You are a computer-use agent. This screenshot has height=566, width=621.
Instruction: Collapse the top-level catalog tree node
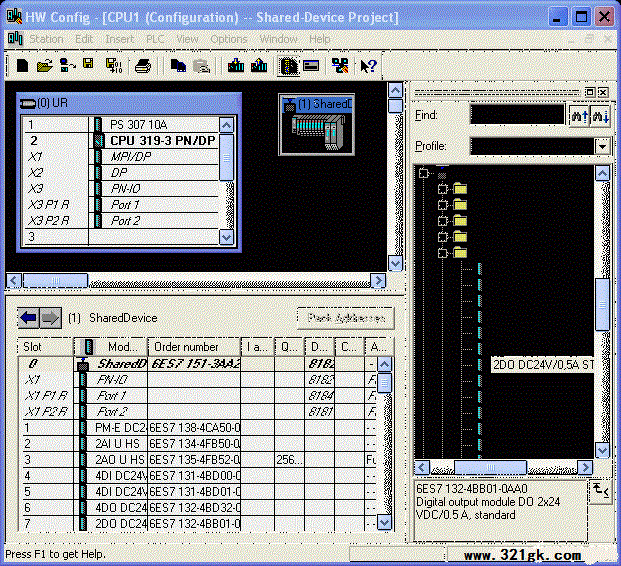coord(424,173)
